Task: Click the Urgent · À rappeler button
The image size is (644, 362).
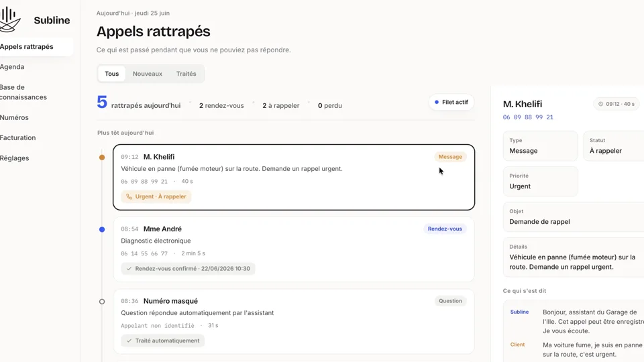Action: 156,196
